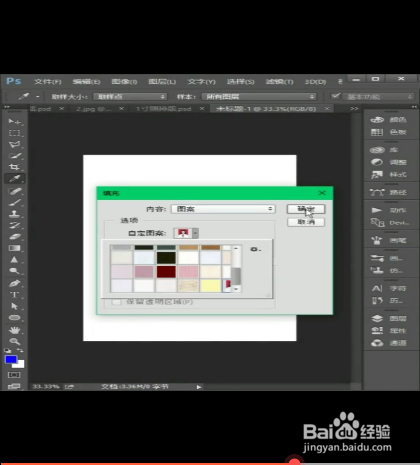
Task: Click 确定 button in Fill dialog
Action: [x=306, y=209]
